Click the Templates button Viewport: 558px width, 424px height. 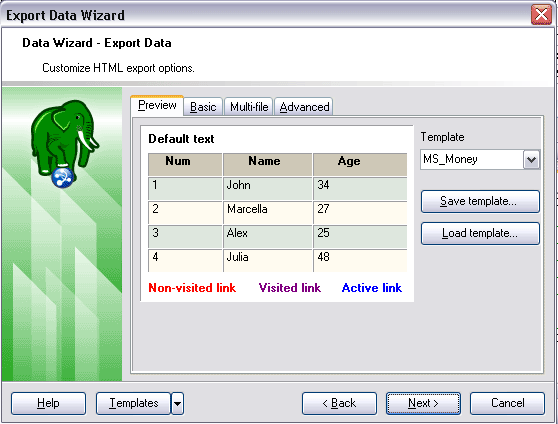click(133, 403)
